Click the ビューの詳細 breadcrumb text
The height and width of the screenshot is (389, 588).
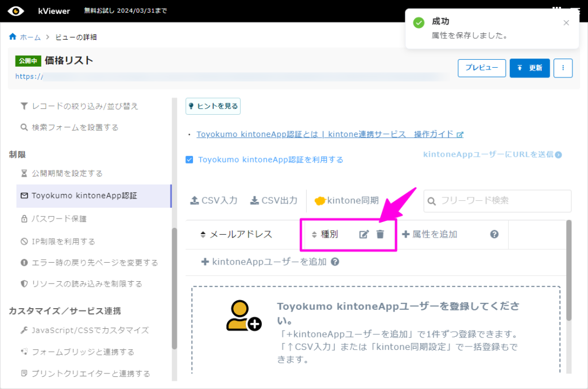tap(76, 37)
